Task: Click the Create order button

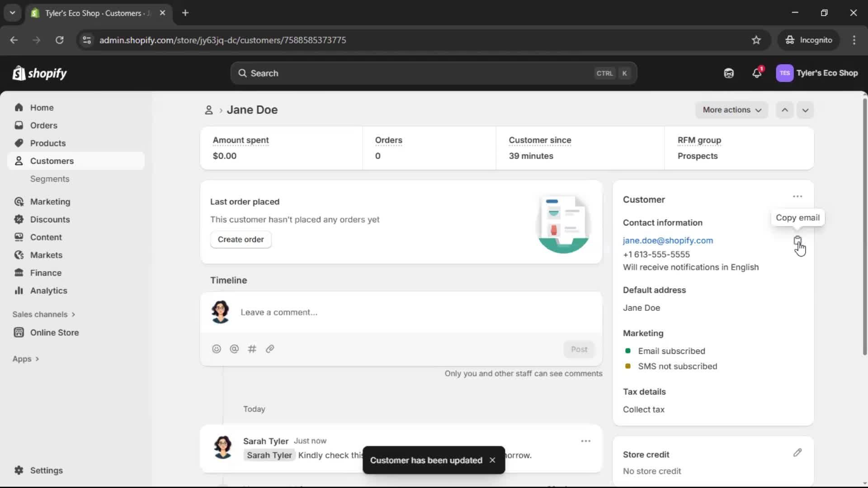Action: tap(241, 239)
